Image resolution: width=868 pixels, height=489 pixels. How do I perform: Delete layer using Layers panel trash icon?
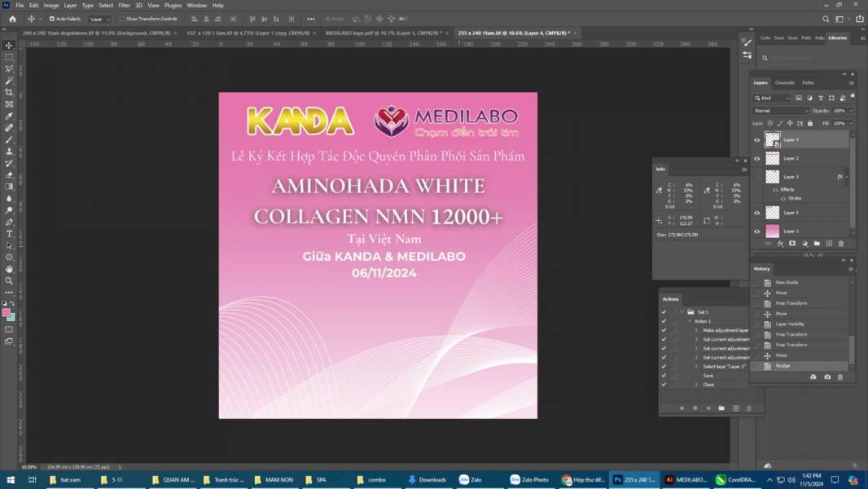click(x=841, y=244)
